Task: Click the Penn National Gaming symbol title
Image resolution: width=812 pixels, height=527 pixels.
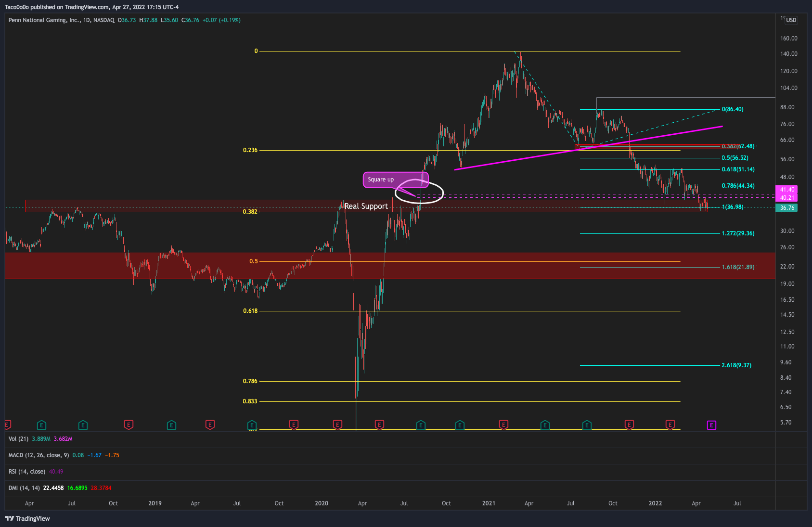Action: click(x=44, y=20)
